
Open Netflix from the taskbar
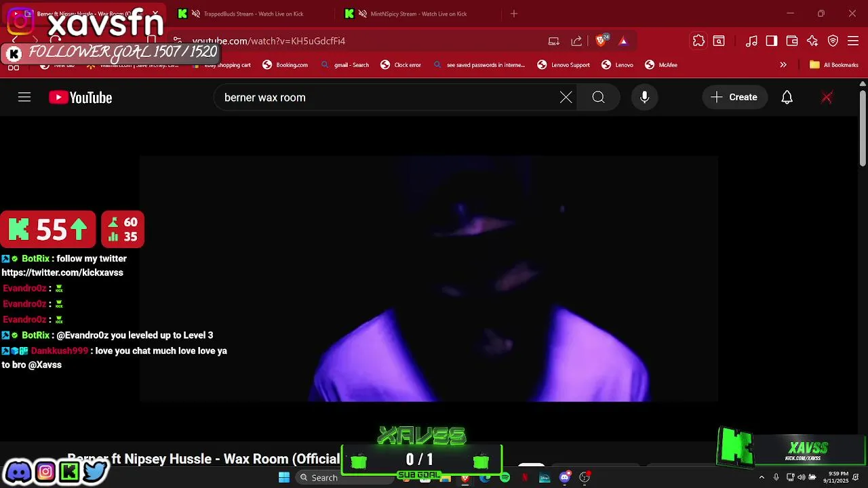[x=524, y=478]
